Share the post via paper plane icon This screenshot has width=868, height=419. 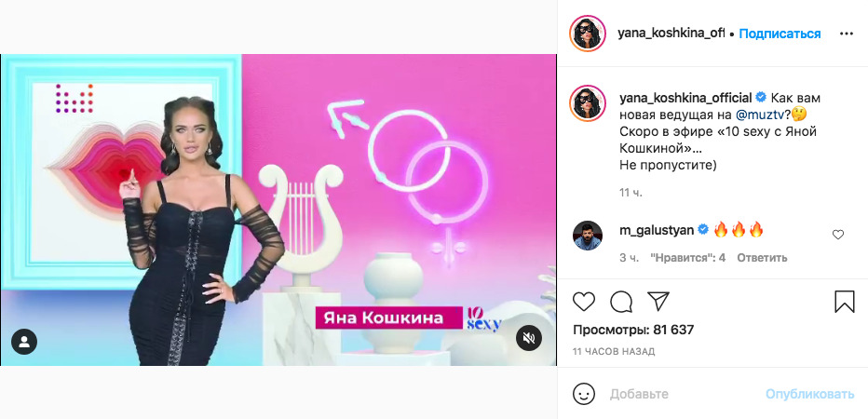pos(658,301)
